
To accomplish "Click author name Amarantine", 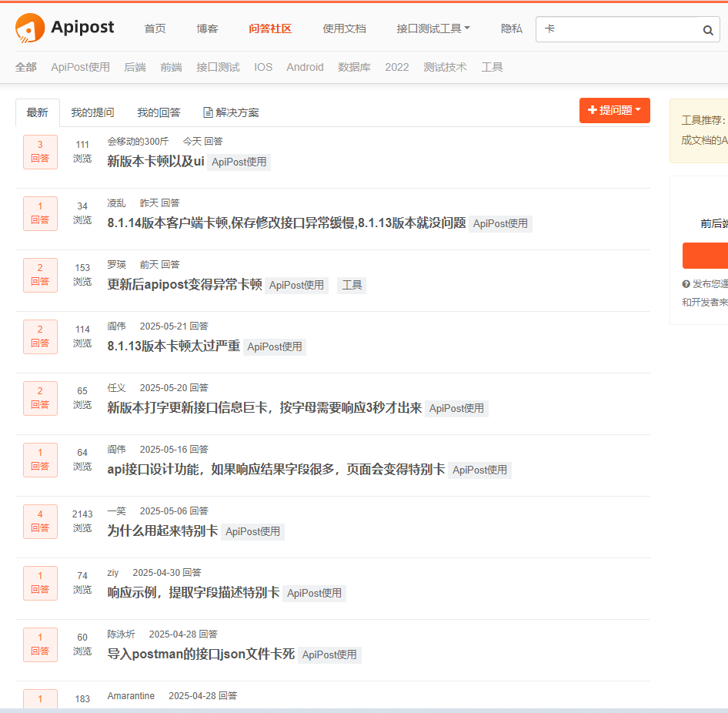I will (x=131, y=696).
